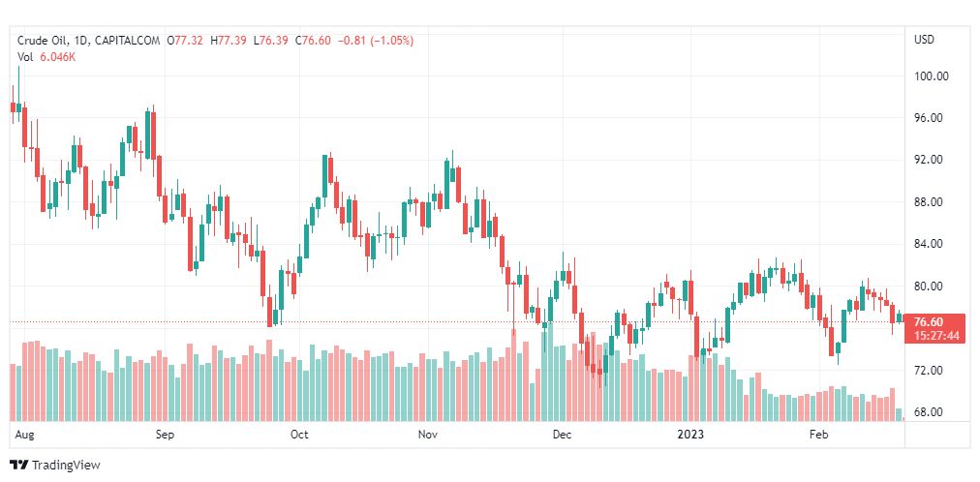Select the Oct marker on time axis
The height and width of the screenshot is (482, 980).
(299, 436)
